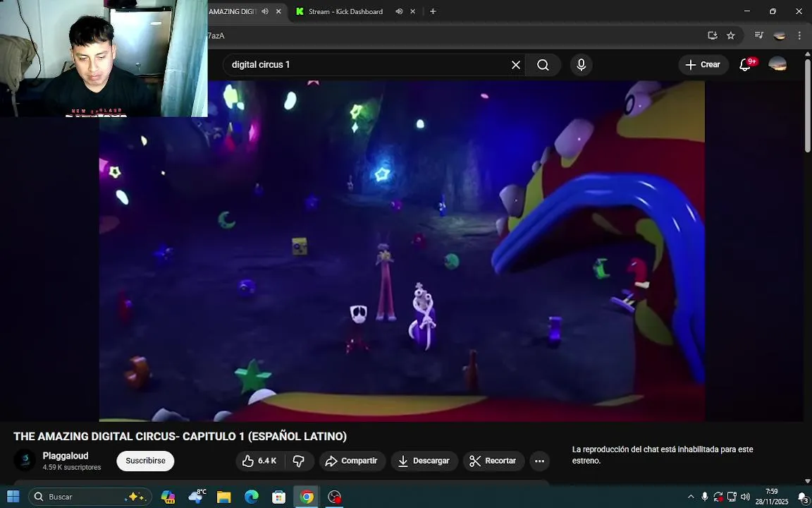This screenshot has width=812, height=508.
Task: Launch Microsoft Edge from taskbar
Action: [251, 497]
